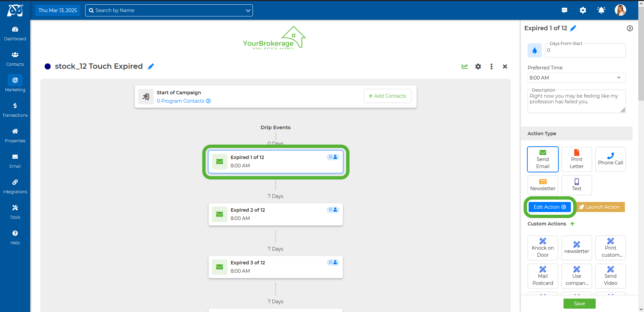
Task: Open the Preferred Time dropdown
Action: point(577,78)
